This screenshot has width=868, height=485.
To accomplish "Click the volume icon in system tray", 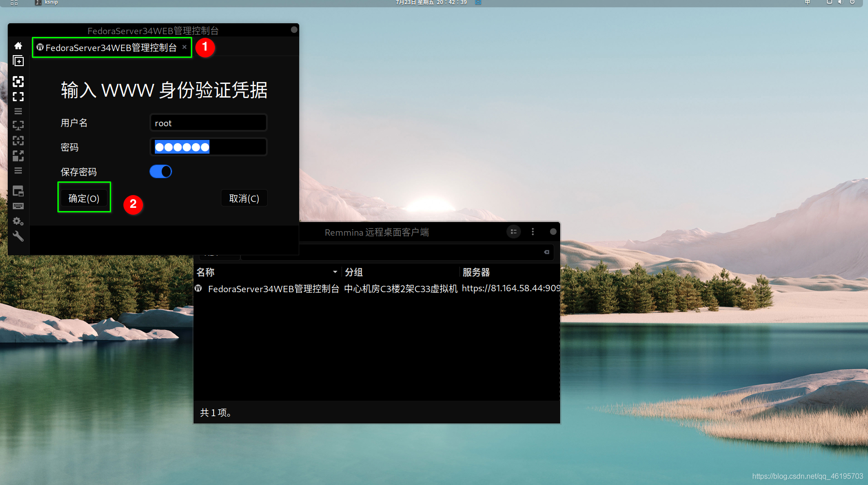I will click(841, 2).
